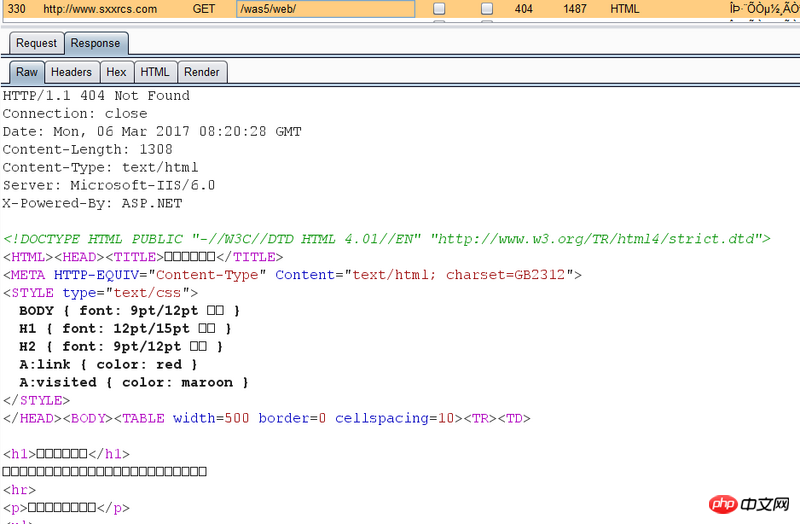Open the Raw view tab

(x=26, y=72)
